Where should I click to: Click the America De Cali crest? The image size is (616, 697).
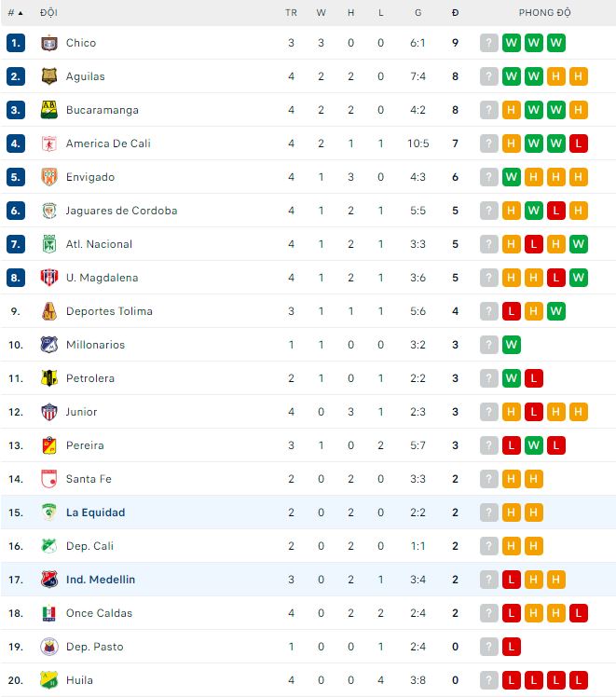click(49, 143)
